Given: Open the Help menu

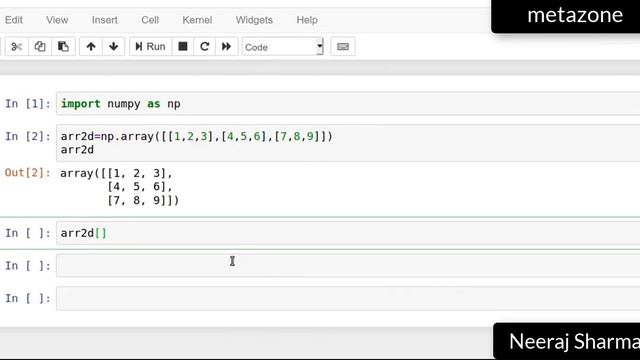Looking at the screenshot, I should point(307,20).
